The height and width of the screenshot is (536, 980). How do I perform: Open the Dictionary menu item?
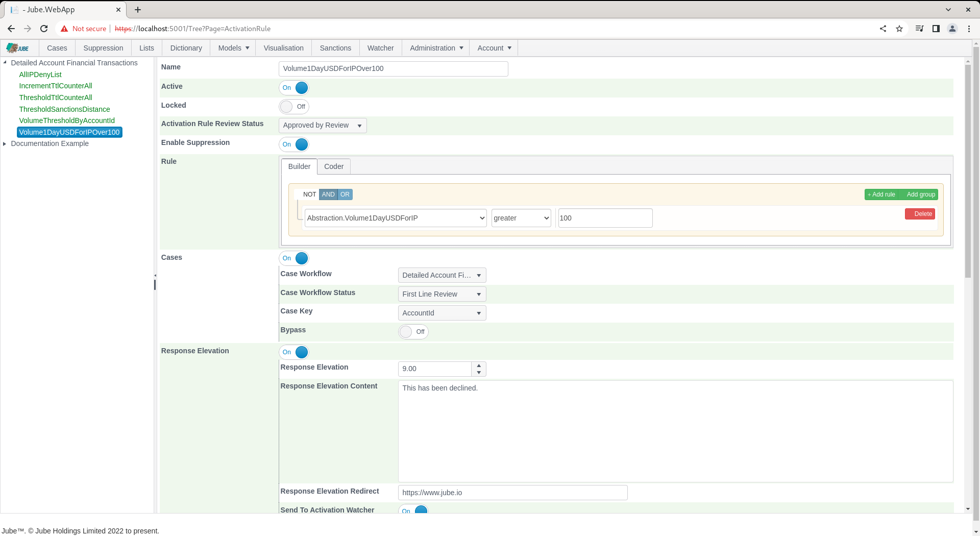186,48
